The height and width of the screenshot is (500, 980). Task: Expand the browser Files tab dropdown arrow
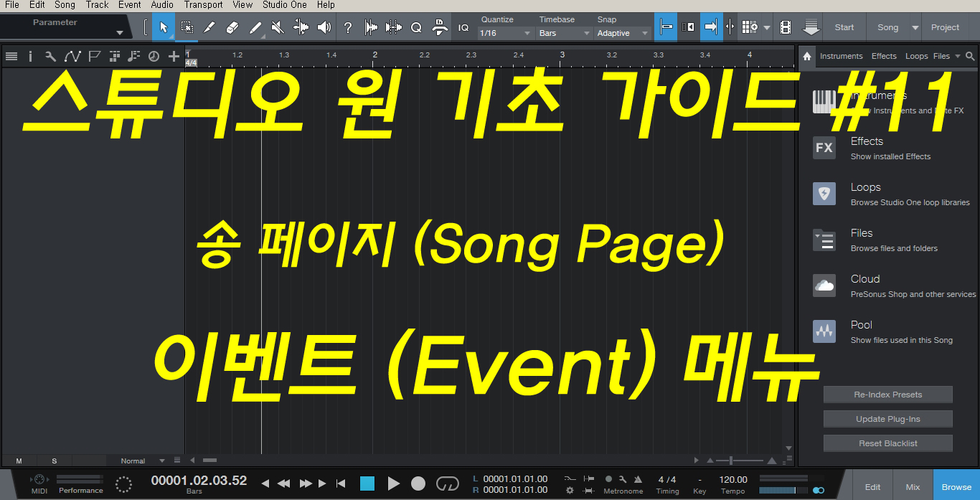coord(957,56)
